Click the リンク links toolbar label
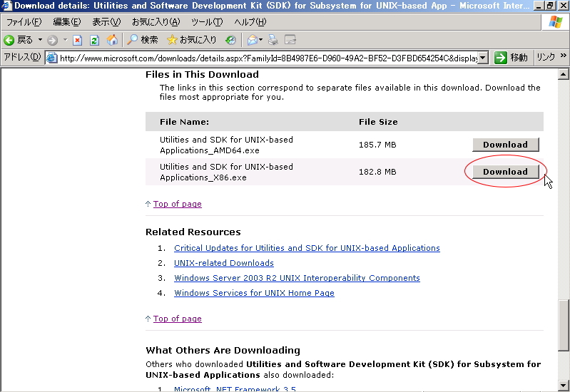This screenshot has height=392, width=570. pos(546,58)
